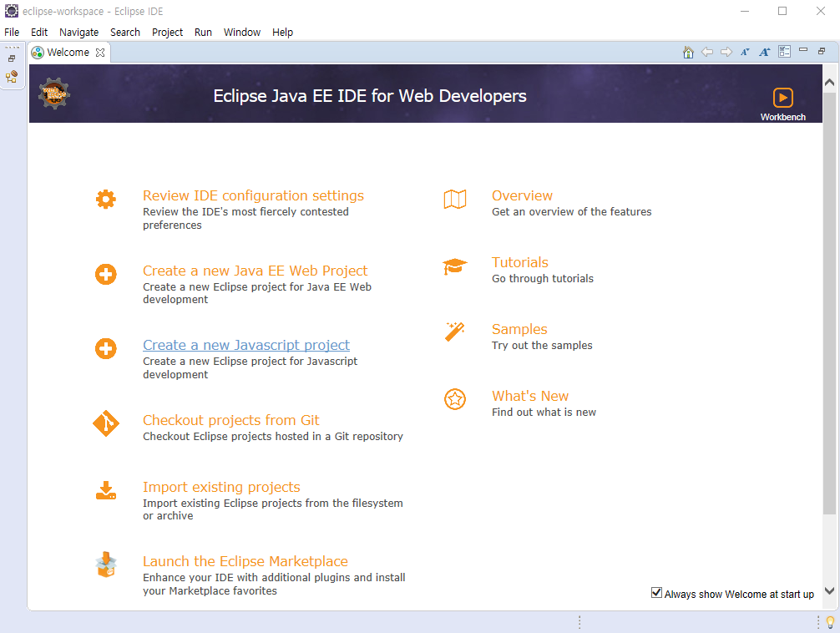
Task: Click the scroll down arrow of Welcome page
Action: (x=829, y=590)
